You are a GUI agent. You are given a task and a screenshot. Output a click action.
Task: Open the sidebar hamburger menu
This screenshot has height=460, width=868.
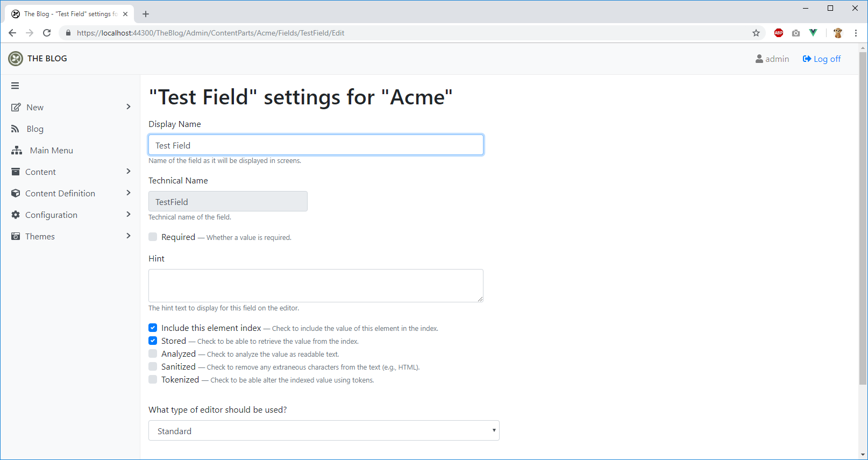(15, 86)
